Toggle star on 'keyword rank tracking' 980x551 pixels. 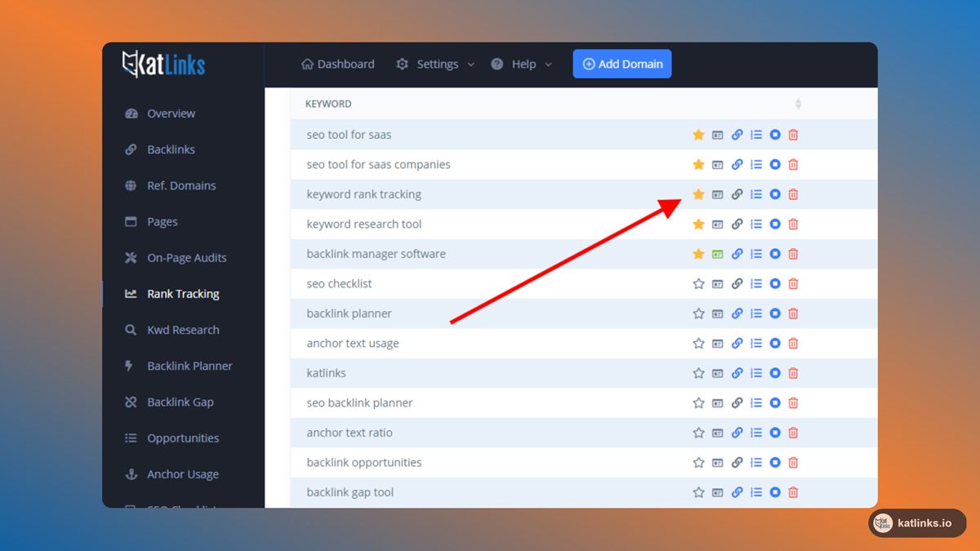tap(698, 194)
